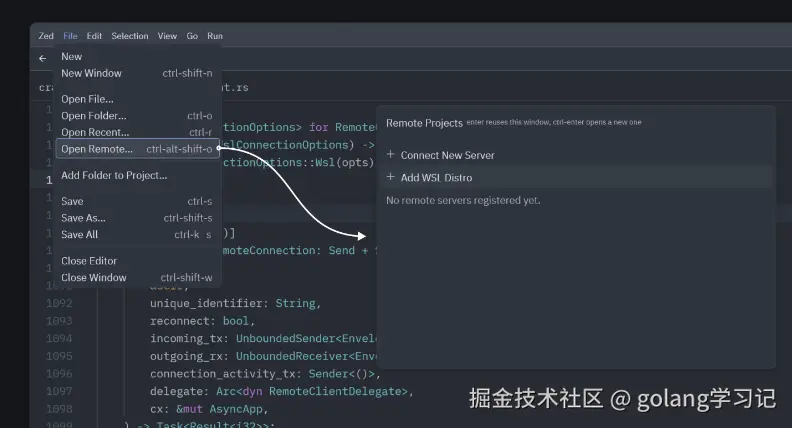Click line number 1092
This screenshot has width=792, height=428.
coord(59,303)
